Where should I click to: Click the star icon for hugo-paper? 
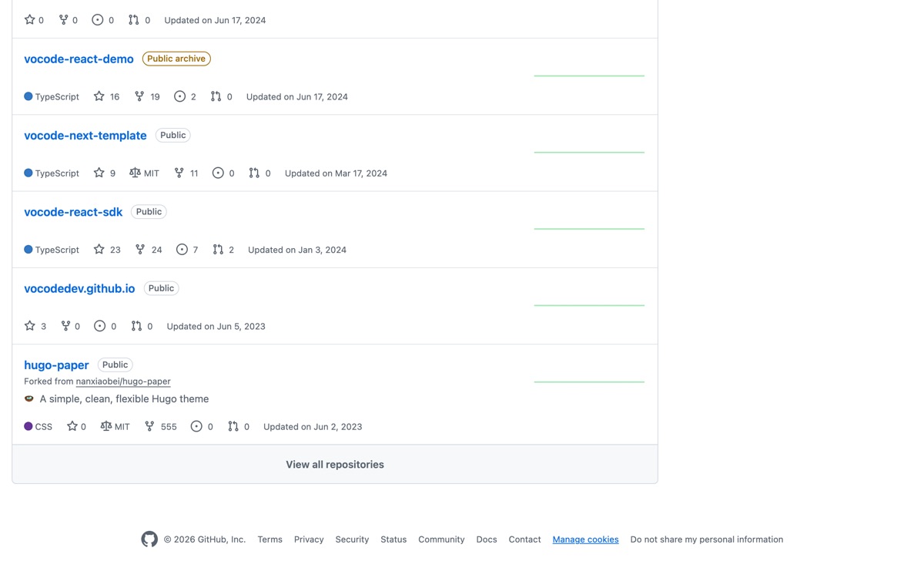[72, 426]
